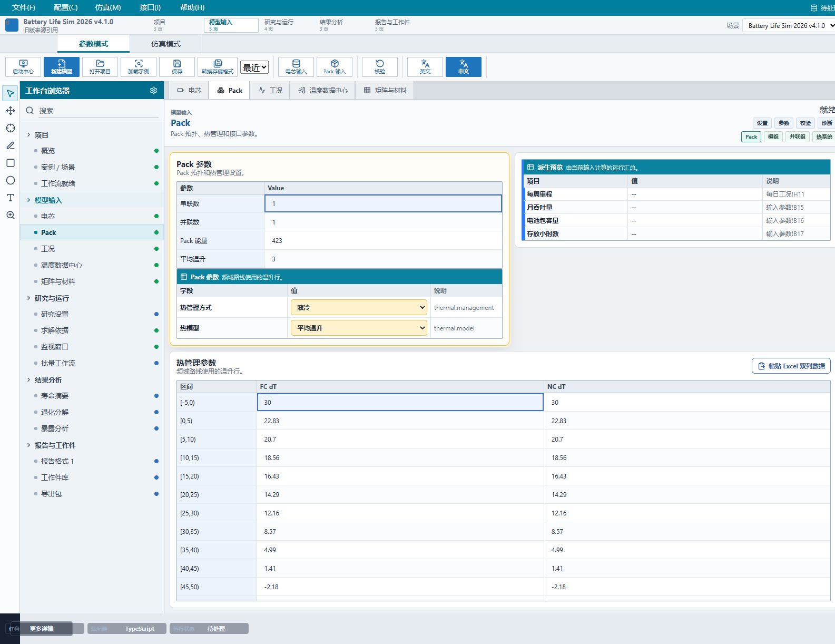Switch to the 仿真模式 tab
The width and height of the screenshot is (835, 644).
tap(166, 44)
